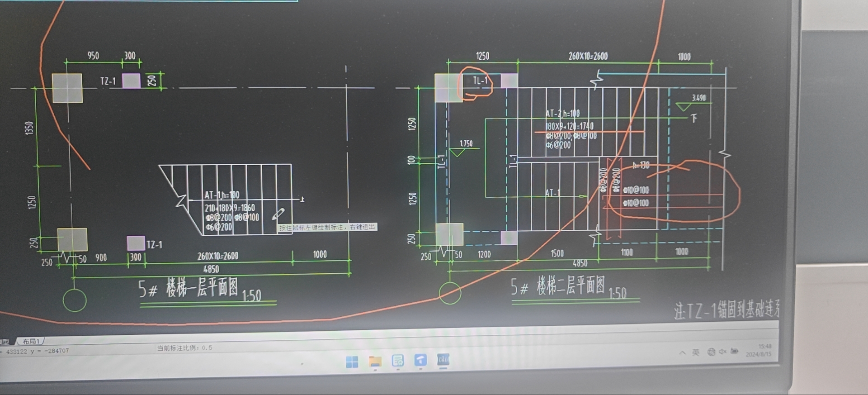This screenshot has height=395, width=868.
Task: Toggle the 英 input method indicator
Action: 696,352
